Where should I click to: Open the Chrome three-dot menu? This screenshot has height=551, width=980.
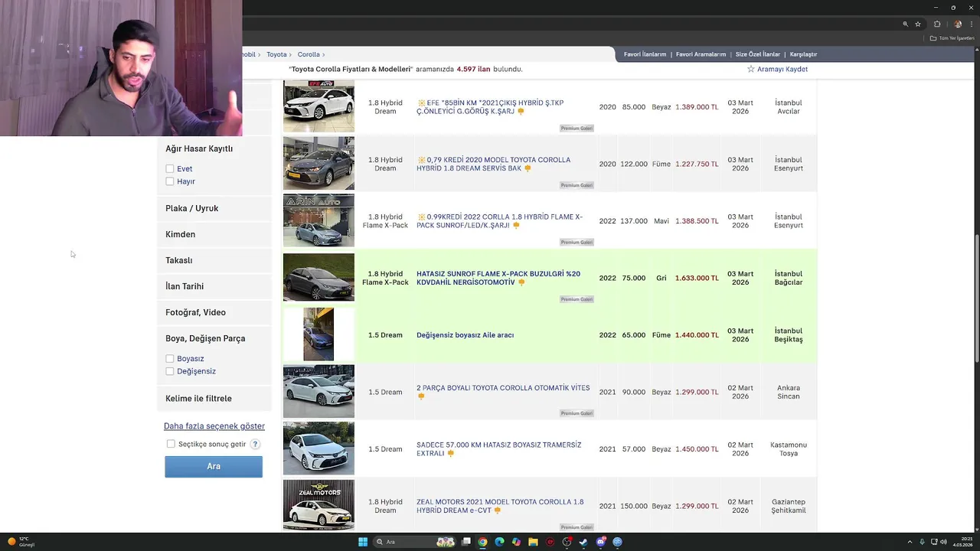click(970, 24)
